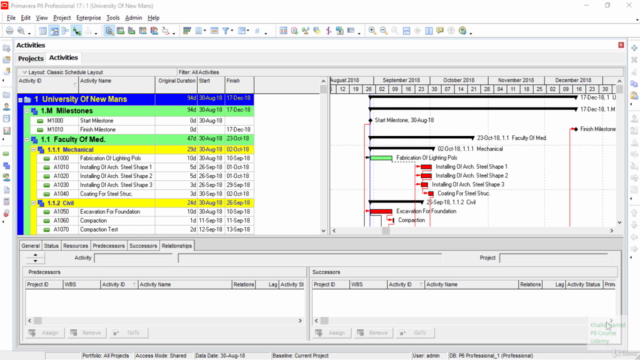The height and width of the screenshot is (360, 640).
Task: Open the Tools menu
Action: tap(113, 18)
